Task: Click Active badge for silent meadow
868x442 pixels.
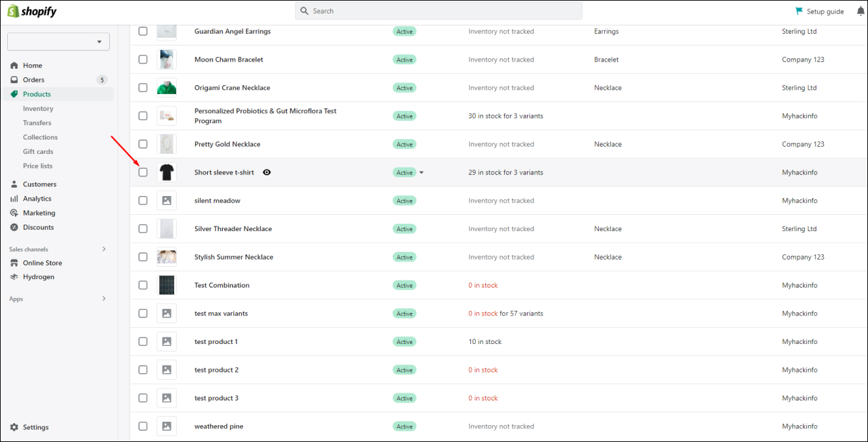Action: [404, 201]
